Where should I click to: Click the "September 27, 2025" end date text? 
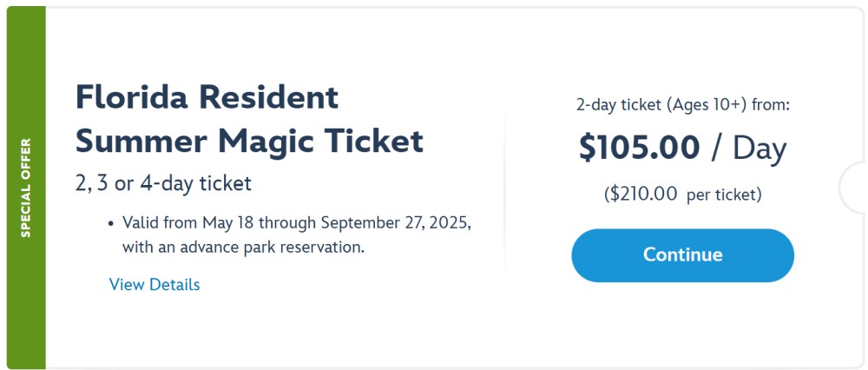(395, 223)
